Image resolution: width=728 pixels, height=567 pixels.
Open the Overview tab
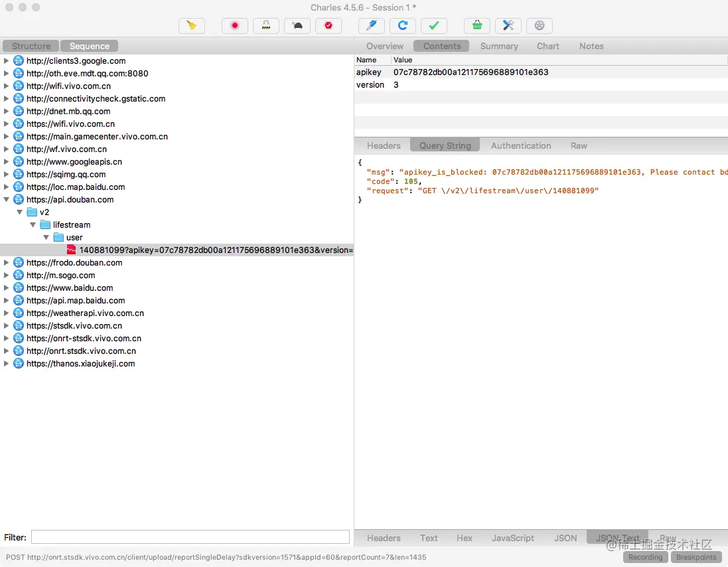coord(384,46)
